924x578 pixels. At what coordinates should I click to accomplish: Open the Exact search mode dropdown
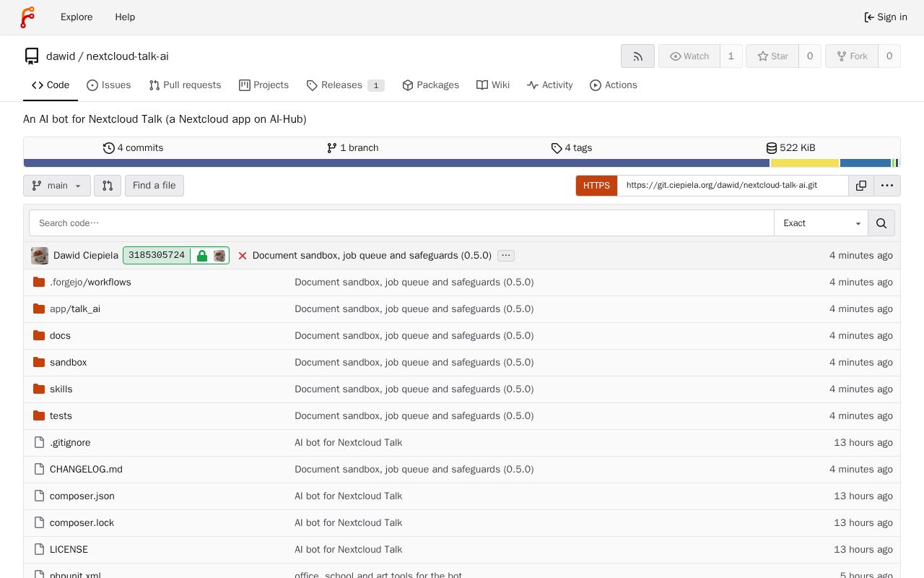[x=821, y=223]
